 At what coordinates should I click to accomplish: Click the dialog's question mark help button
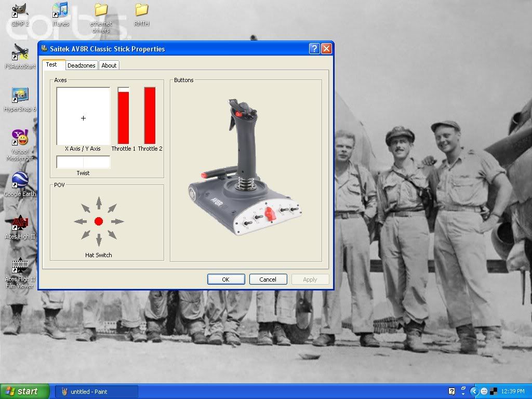point(314,48)
